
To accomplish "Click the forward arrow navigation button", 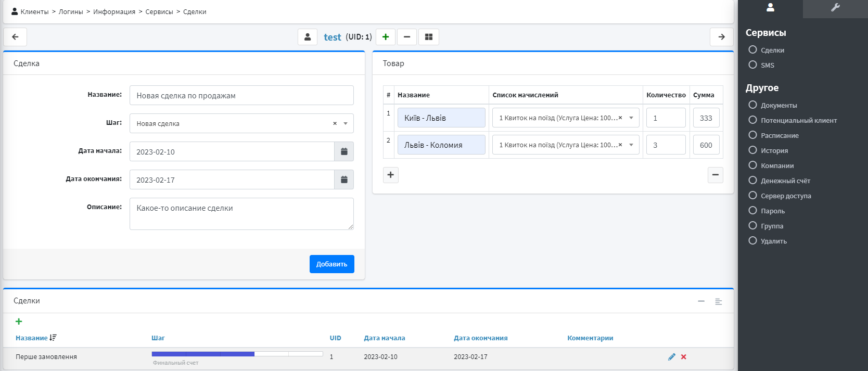I will click(721, 37).
